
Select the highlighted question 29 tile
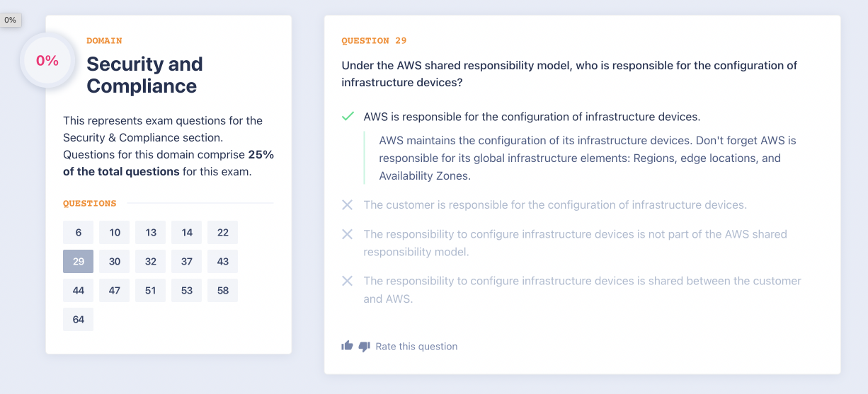(78, 261)
